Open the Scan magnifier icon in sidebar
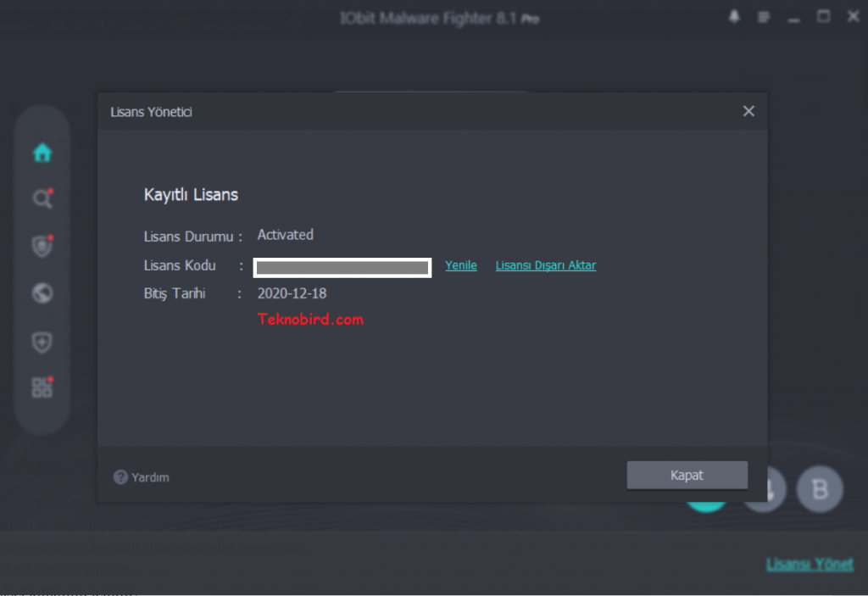This screenshot has width=868, height=596. [42, 198]
